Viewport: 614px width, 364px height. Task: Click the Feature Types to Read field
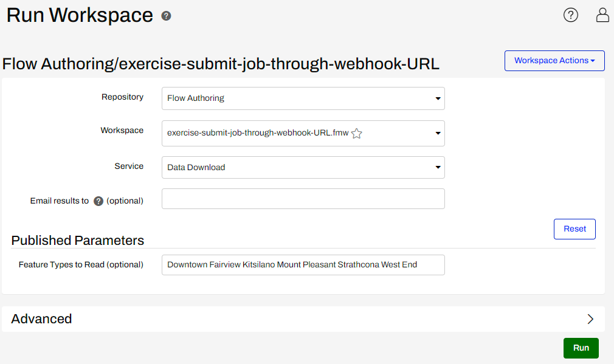click(303, 265)
